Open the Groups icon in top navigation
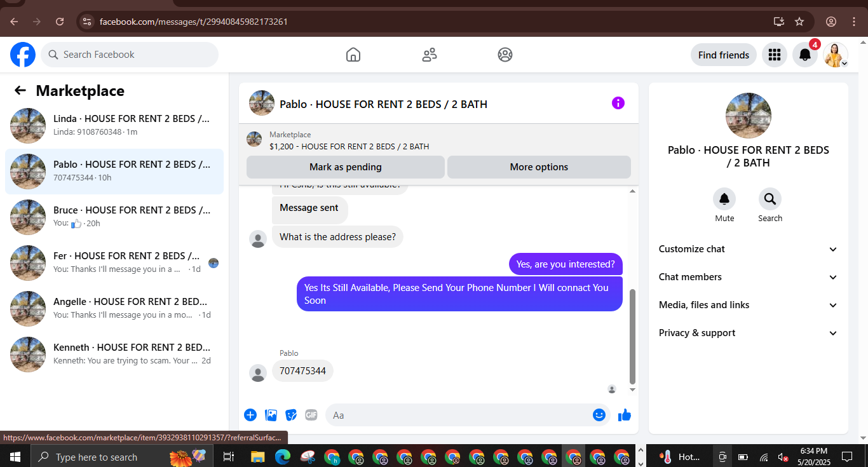Screen dimensions: 868x467 tap(505, 55)
